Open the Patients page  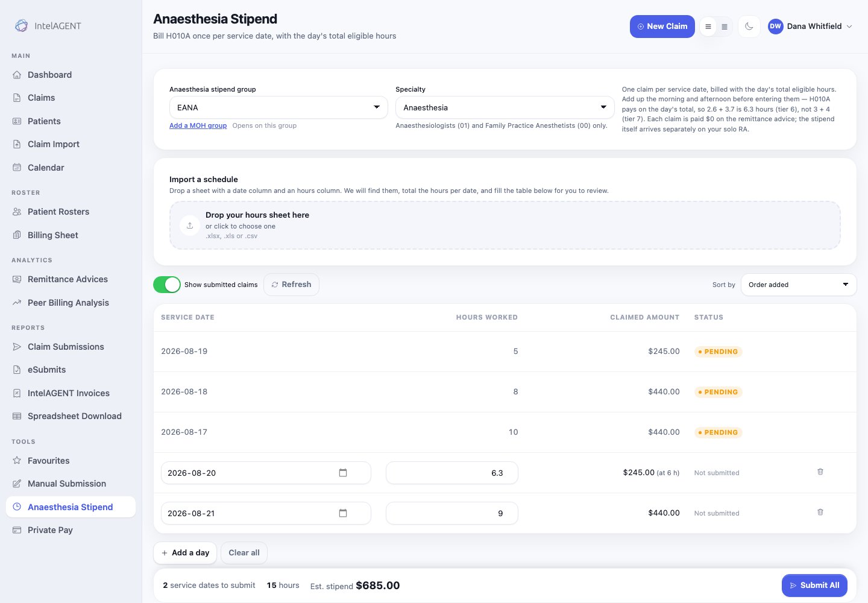(x=71, y=121)
